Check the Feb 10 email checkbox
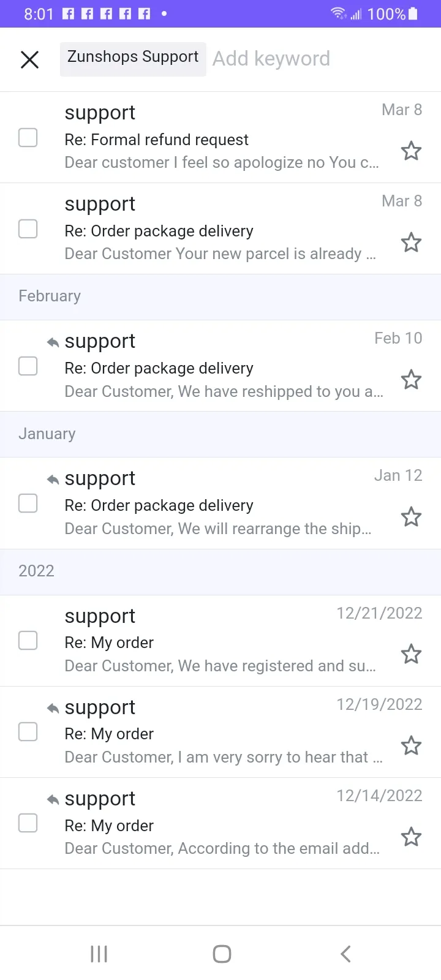 click(x=28, y=366)
